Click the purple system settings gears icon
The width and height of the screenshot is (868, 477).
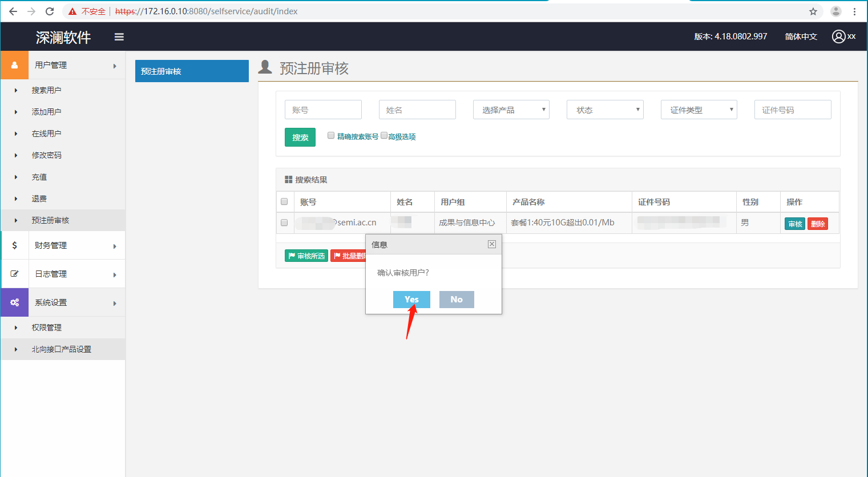tap(15, 302)
